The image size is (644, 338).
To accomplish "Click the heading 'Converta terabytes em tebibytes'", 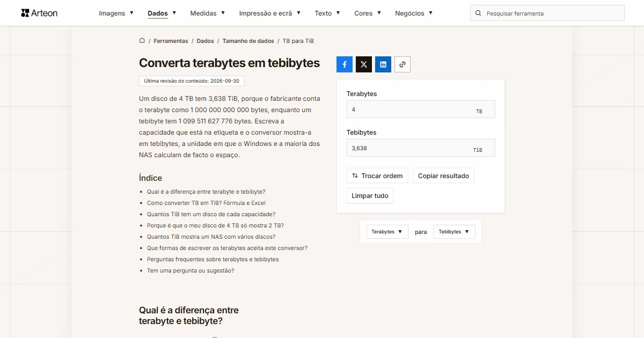I will click(229, 63).
